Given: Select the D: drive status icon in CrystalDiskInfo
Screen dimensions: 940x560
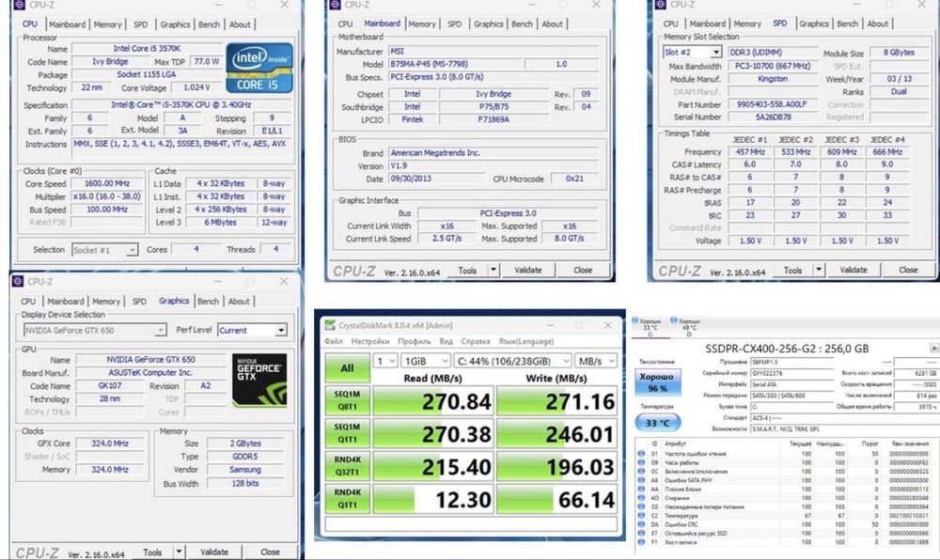Looking at the screenshot, I should click(x=674, y=320).
